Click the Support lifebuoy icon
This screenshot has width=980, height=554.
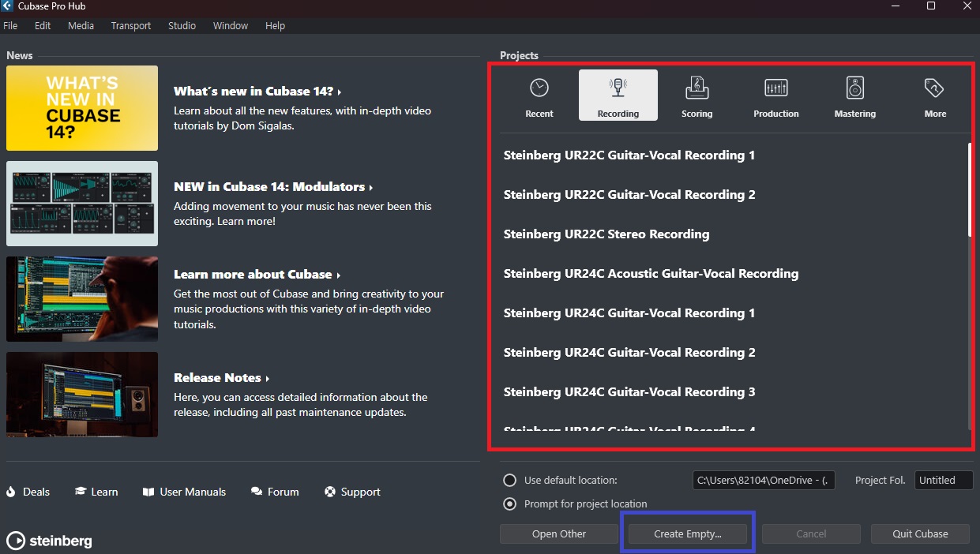330,492
